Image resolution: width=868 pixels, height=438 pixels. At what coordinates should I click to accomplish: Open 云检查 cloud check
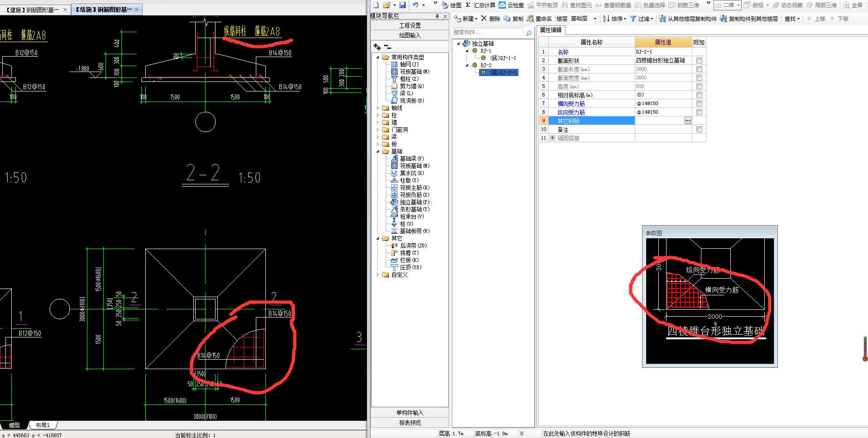(511, 5)
